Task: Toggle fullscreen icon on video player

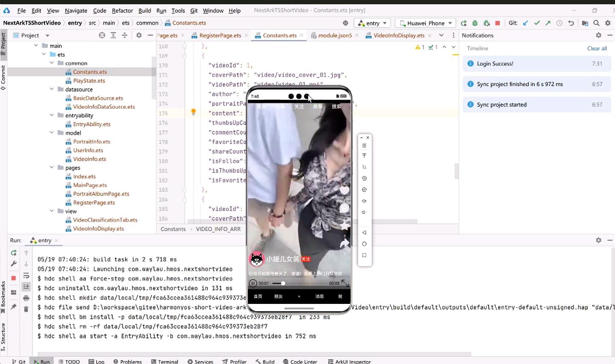Action: tap(345, 283)
